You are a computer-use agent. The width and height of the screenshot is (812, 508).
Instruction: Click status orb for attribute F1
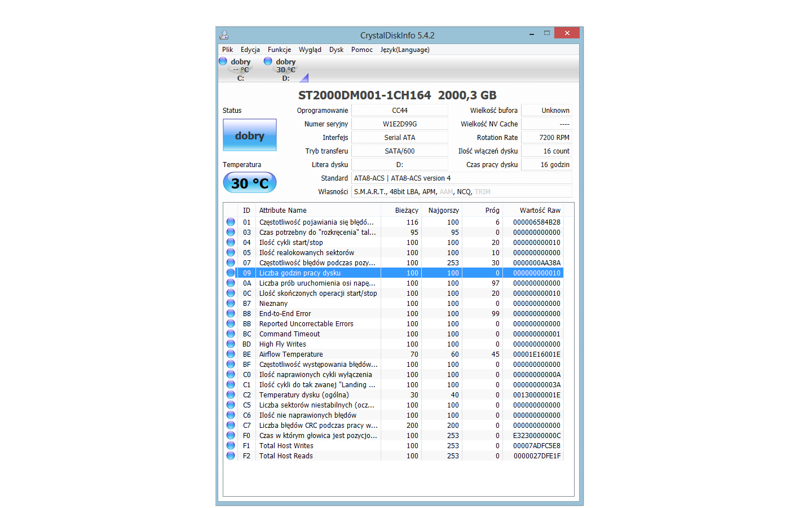pos(231,445)
